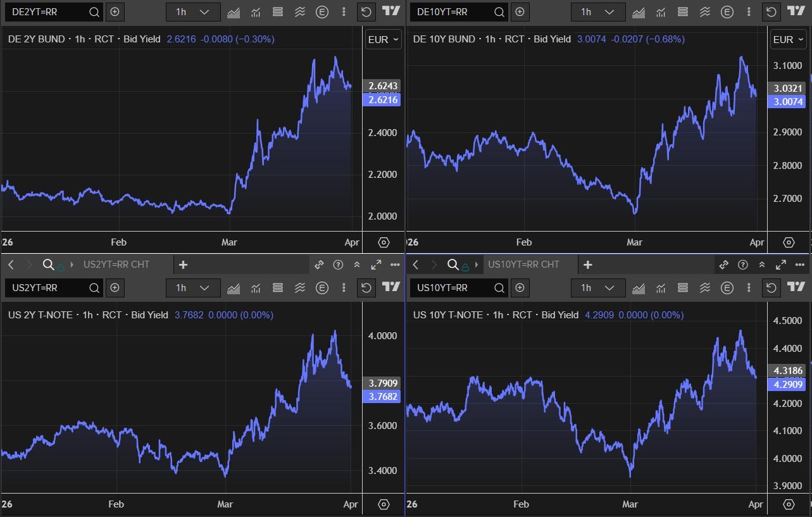Image resolution: width=812 pixels, height=517 pixels.
Task: Open chart settings hexagon on DE10YT time axis
Action: (x=789, y=242)
